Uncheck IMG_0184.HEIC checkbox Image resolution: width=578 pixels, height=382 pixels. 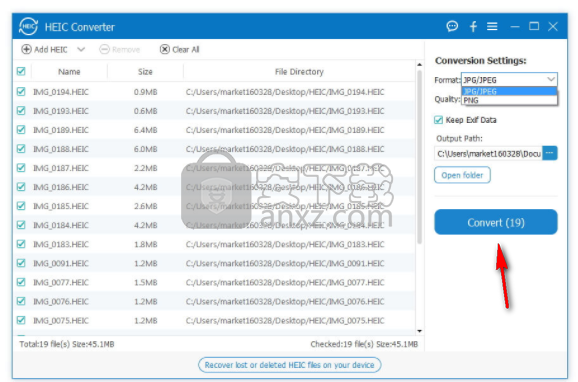(x=21, y=225)
